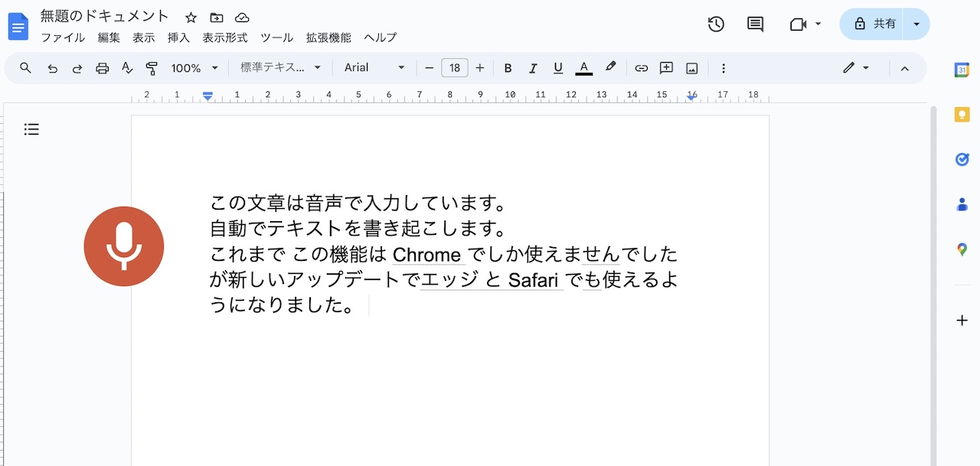Open the ツール menu
980x466 pixels.
[276, 37]
